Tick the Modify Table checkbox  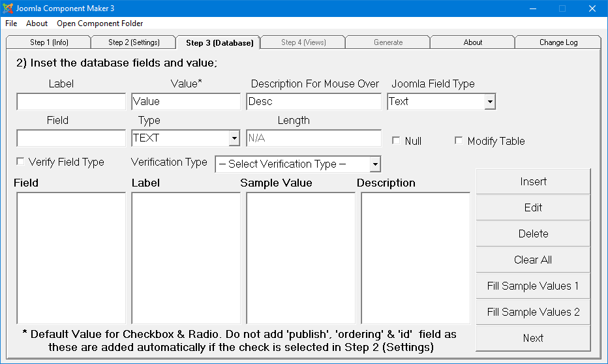coord(459,140)
